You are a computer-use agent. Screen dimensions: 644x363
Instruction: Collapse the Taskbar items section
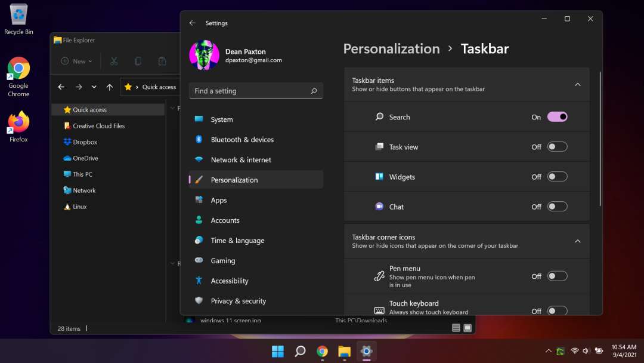577,85
